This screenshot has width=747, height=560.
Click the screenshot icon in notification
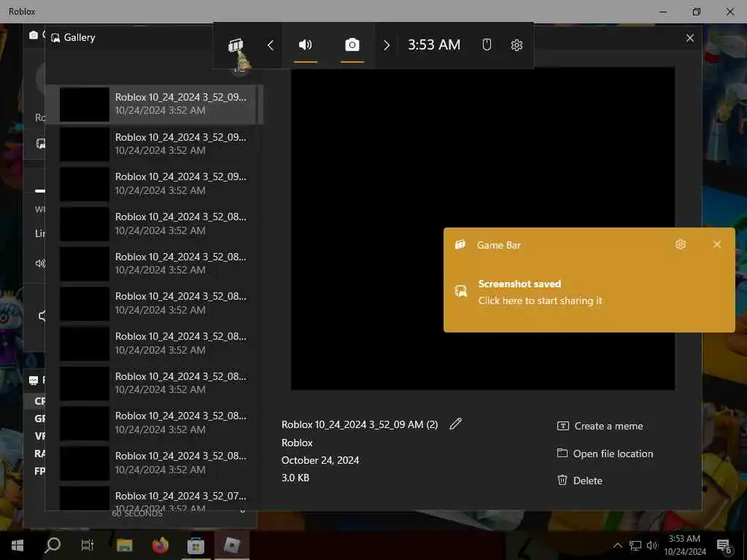coord(461,291)
